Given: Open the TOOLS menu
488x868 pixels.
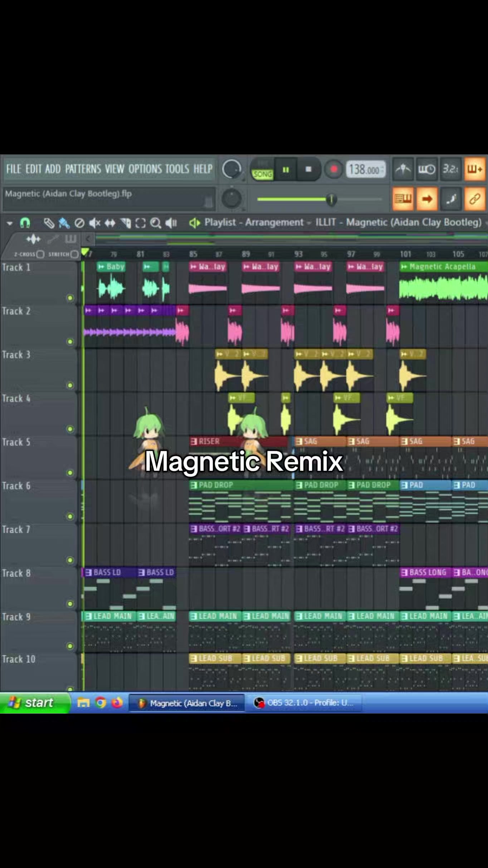Looking at the screenshot, I should 177,169.
